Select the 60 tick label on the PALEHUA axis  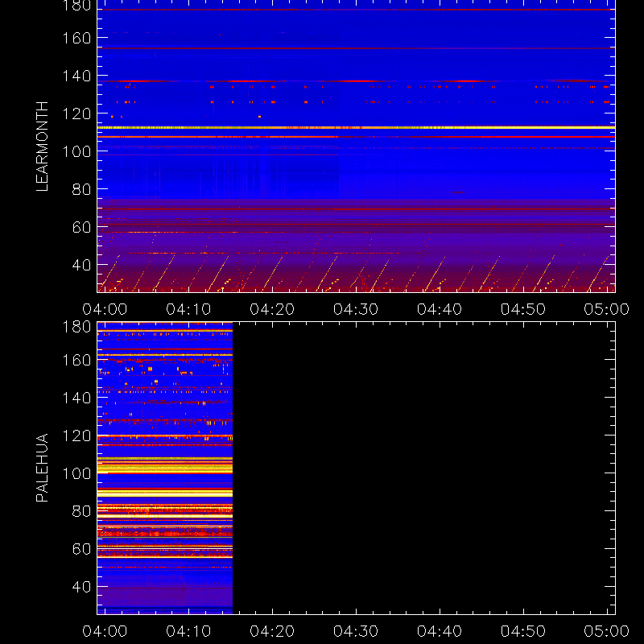(81, 549)
